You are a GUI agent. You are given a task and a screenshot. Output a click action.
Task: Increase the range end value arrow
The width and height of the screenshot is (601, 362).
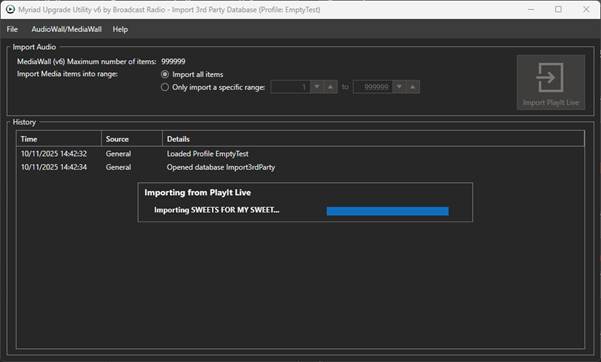pos(413,87)
